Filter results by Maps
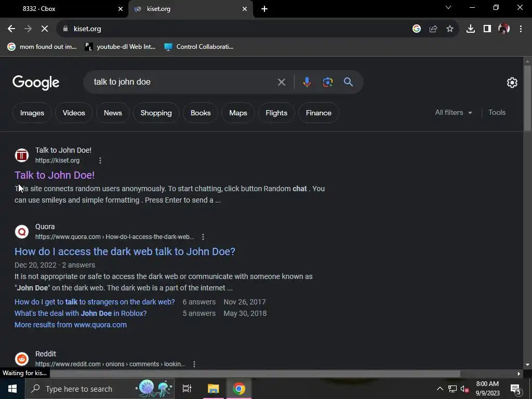532x399 pixels. point(238,113)
